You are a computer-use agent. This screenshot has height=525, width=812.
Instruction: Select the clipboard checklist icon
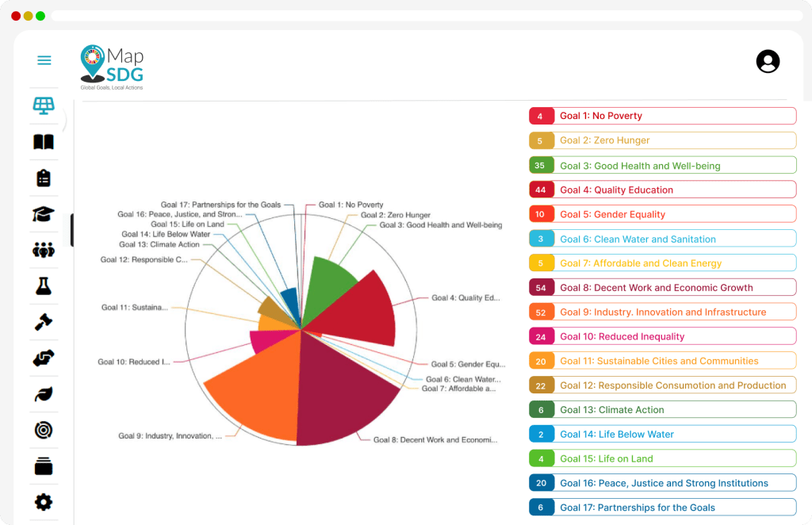pos(44,178)
